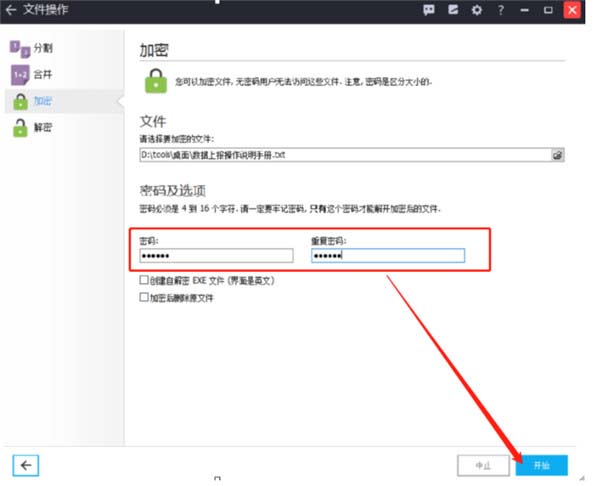Maximize the 文件操作 window
The image size is (600, 486).
click(x=548, y=10)
